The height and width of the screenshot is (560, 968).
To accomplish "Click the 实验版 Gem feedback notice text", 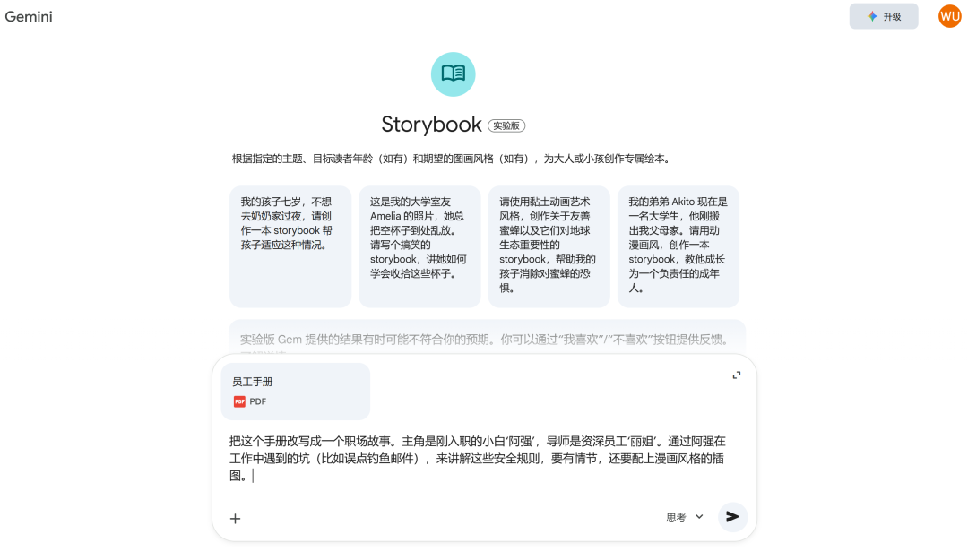I will (485, 340).
